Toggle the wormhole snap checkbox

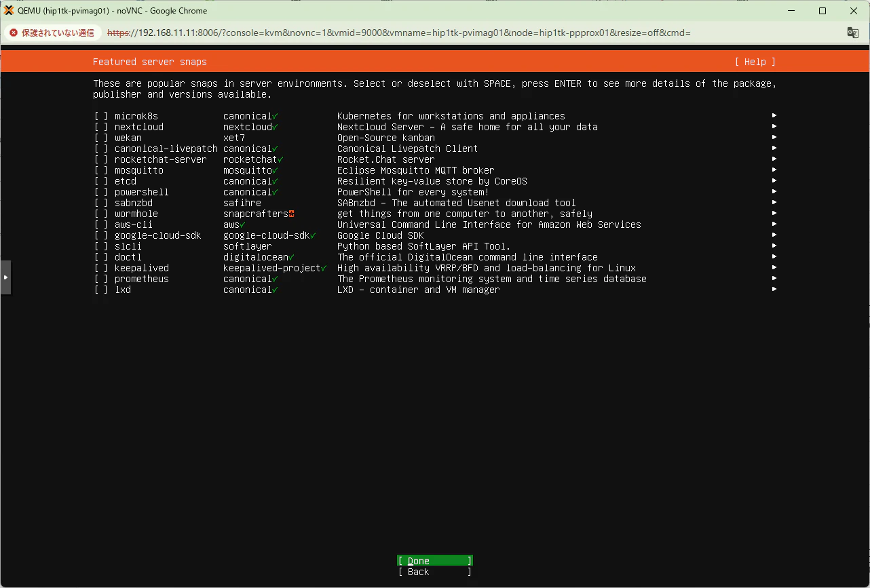(x=101, y=214)
